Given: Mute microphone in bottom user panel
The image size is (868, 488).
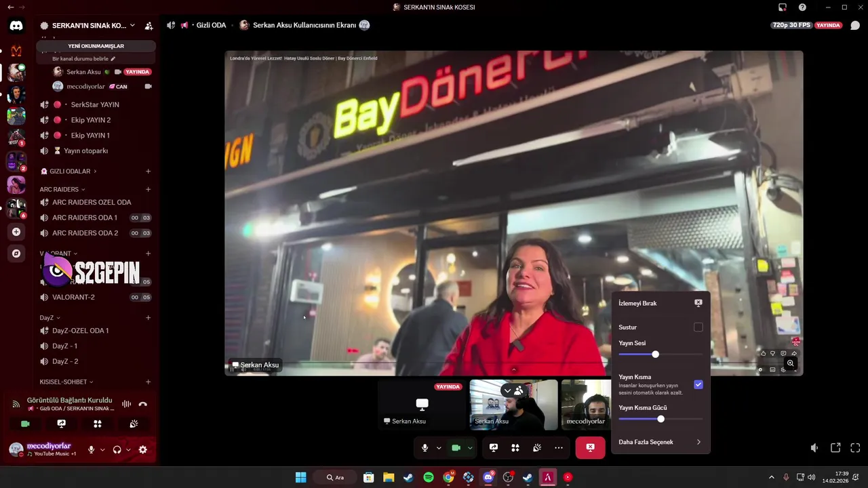Looking at the screenshot, I should (91, 449).
